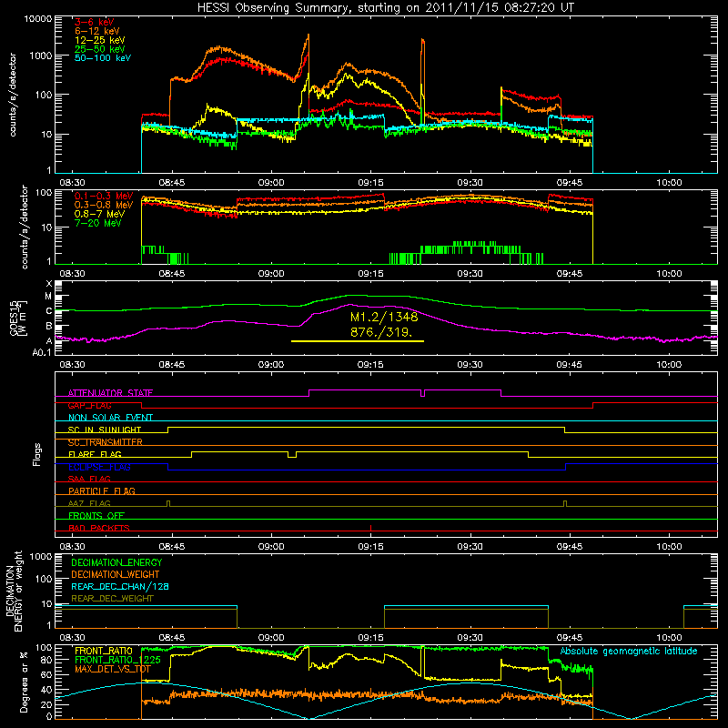Select the SAA_FLAG label
The image size is (728, 728).
[89, 479]
